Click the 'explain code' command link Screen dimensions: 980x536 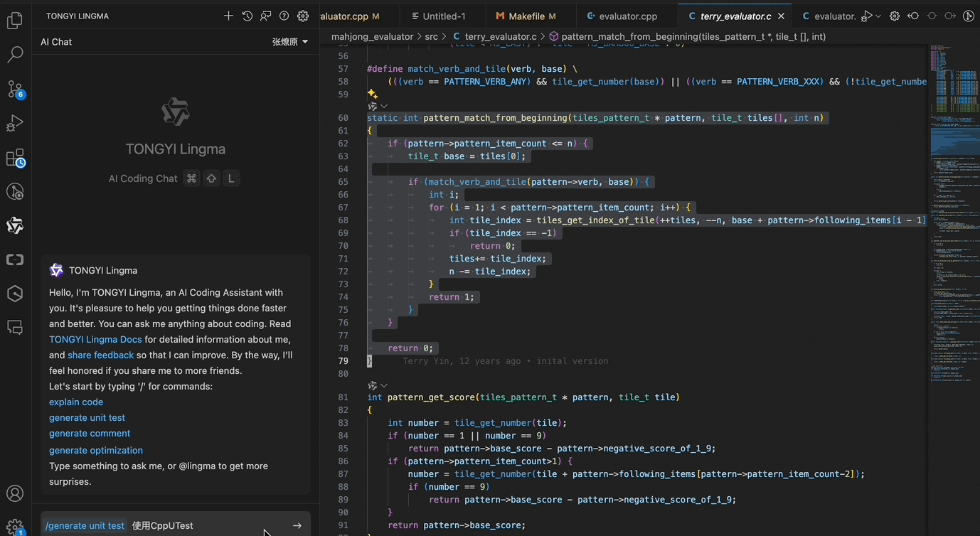(76, 402)
